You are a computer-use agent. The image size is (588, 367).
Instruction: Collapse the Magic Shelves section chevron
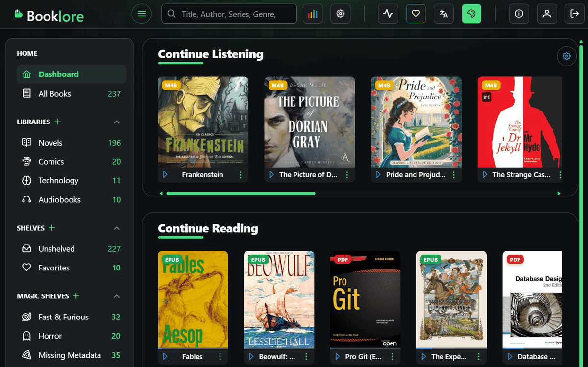tap(117, 296)
